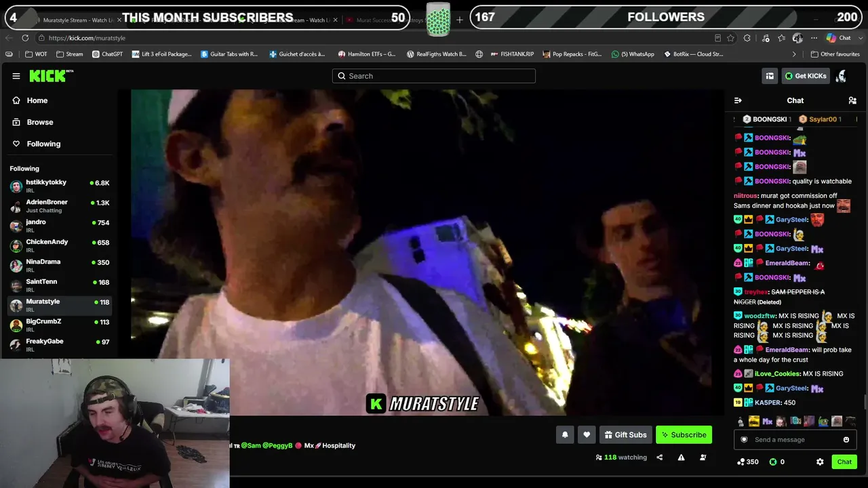Screen dimensions: 868x488
Task: Open the Guitar Tabs bookmark
Action: 229,54
